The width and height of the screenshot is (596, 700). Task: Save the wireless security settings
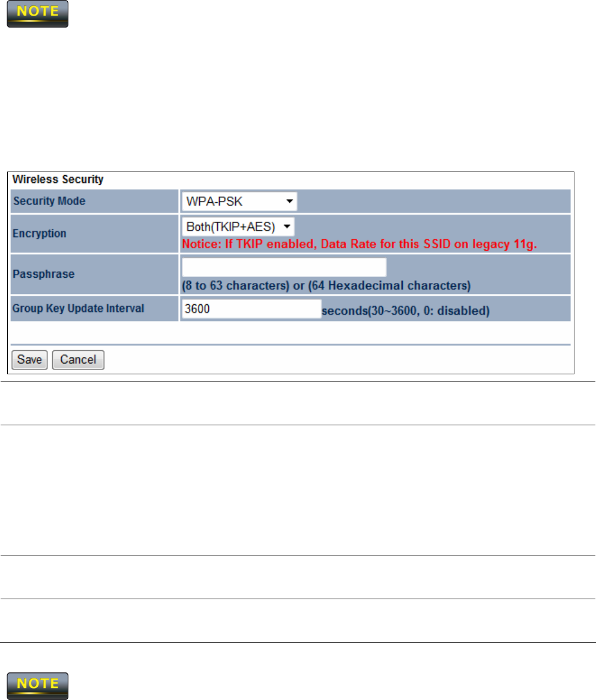point(29,360)
